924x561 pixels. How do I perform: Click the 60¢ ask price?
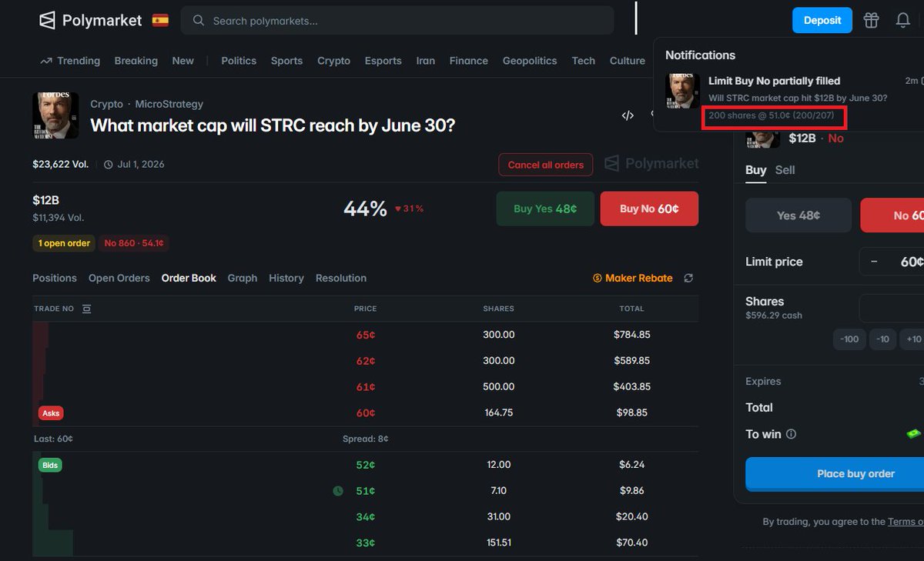[x=366, y=413]
